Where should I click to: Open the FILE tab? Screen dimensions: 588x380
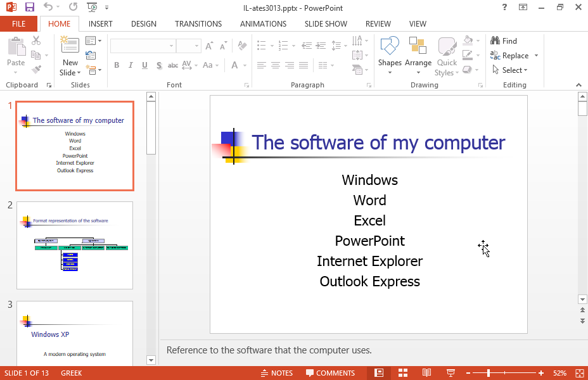tap(19, 24)
